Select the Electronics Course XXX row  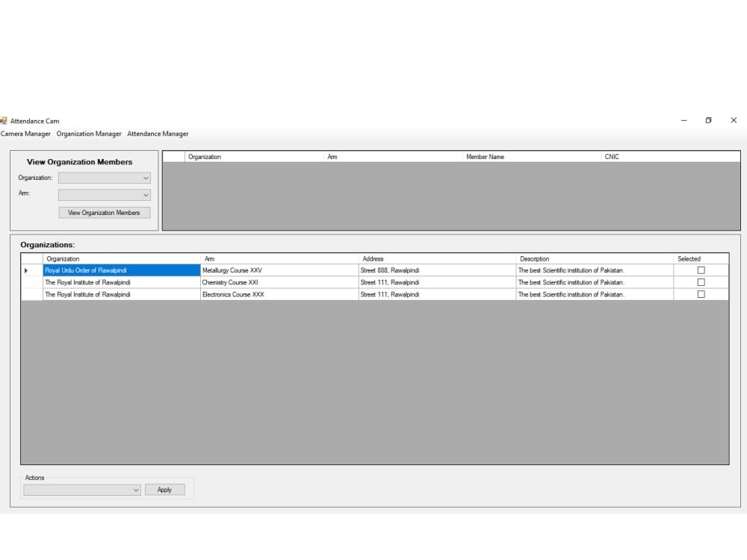(120, 294)
